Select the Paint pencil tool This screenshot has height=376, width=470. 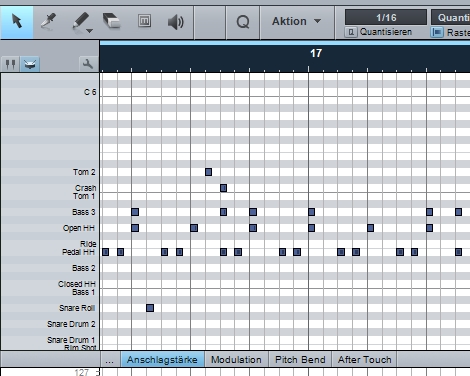click(80, 22)
